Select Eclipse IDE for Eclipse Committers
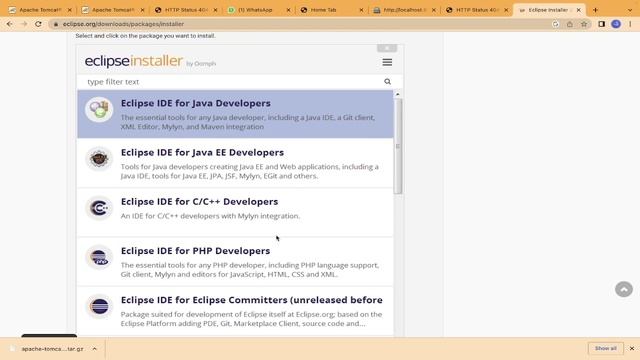 236,311
